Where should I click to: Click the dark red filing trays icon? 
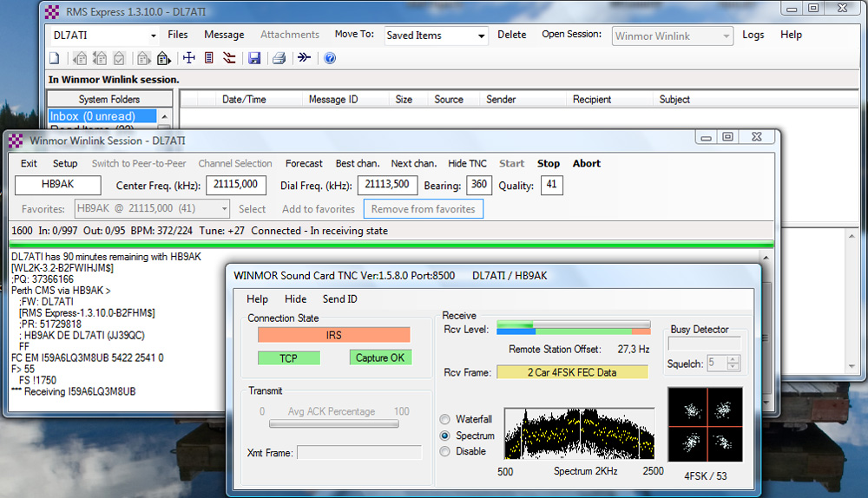(x=229, y=59)
